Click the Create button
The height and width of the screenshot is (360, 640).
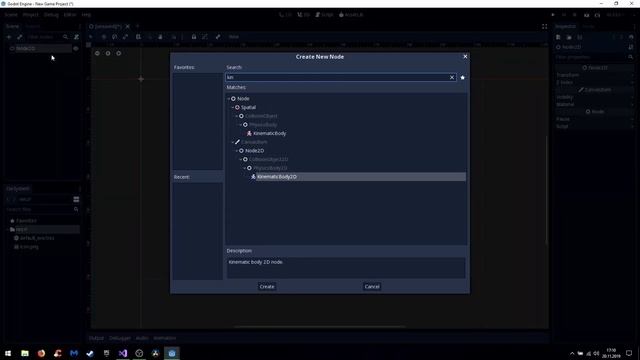267,287
